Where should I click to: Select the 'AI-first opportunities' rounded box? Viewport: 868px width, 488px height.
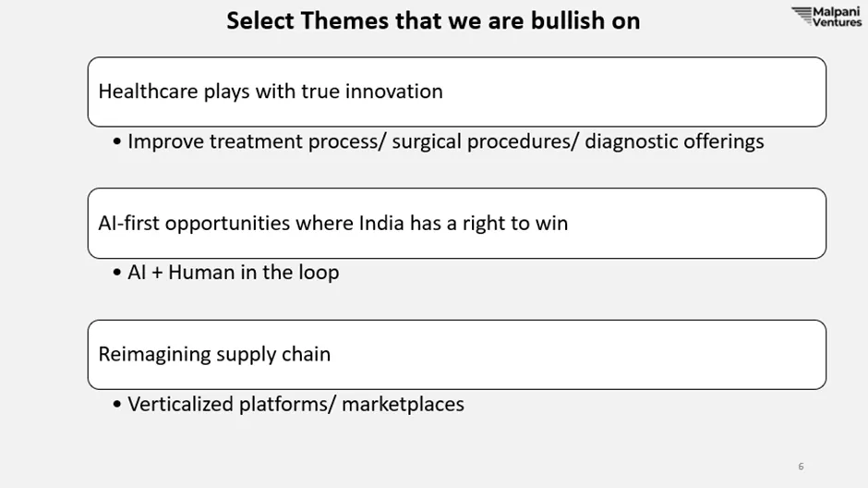coord(457,224)
